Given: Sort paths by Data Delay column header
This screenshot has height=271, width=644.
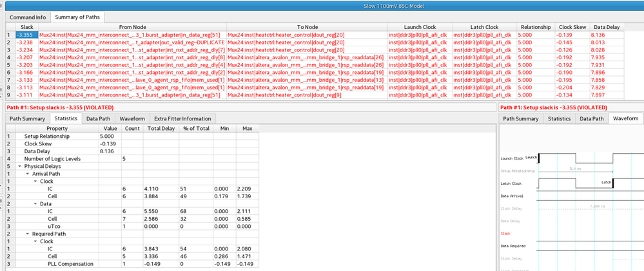Looking at the screenshot, I should (605, 27).
